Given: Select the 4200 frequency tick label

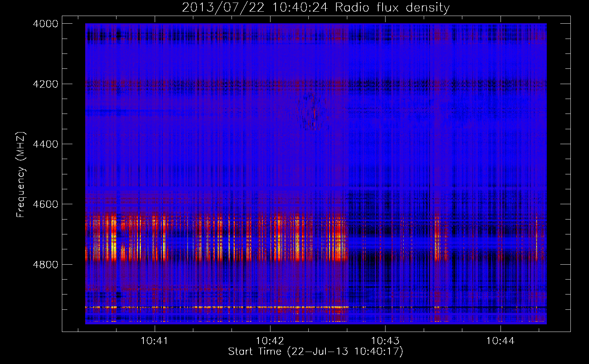Looking at the screenshot, I should (46, 84).
